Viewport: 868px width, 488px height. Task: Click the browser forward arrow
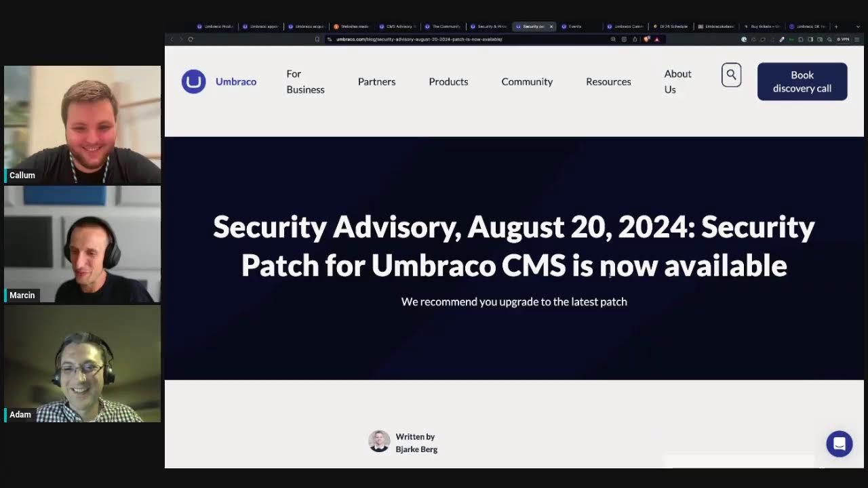181,39
